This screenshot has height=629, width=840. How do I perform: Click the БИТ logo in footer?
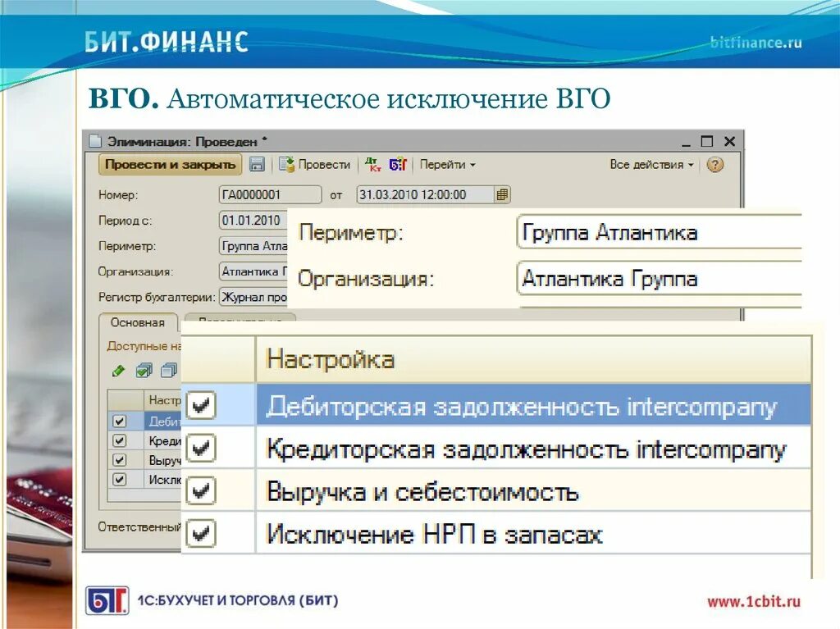coord(107,600)
